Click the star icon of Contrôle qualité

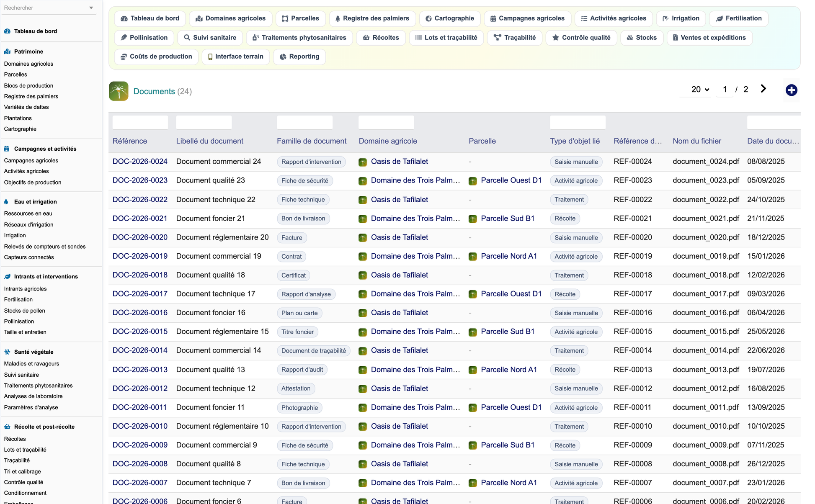pyautogui.click(x=555, y=38)
